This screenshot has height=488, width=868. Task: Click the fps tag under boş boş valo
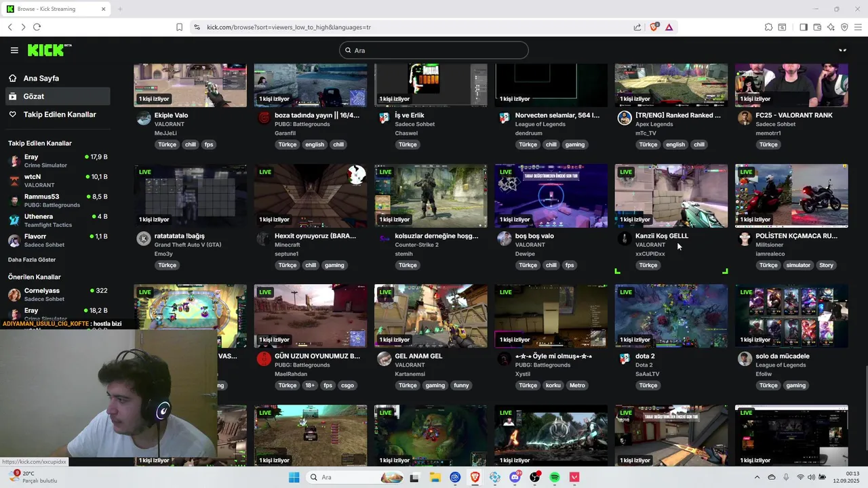pos(570,265)
